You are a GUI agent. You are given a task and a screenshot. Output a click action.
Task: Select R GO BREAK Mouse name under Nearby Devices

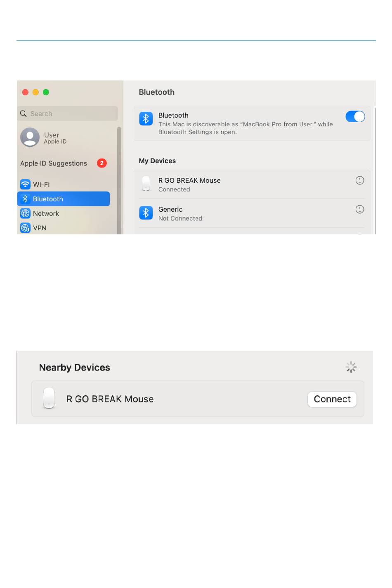(x=110, y=399)
